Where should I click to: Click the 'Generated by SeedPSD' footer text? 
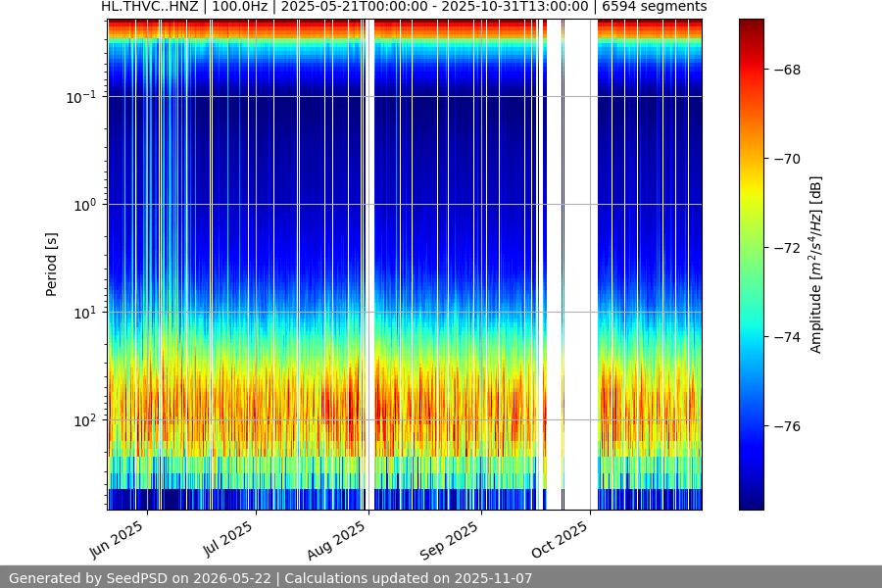(x=270, y=578)
